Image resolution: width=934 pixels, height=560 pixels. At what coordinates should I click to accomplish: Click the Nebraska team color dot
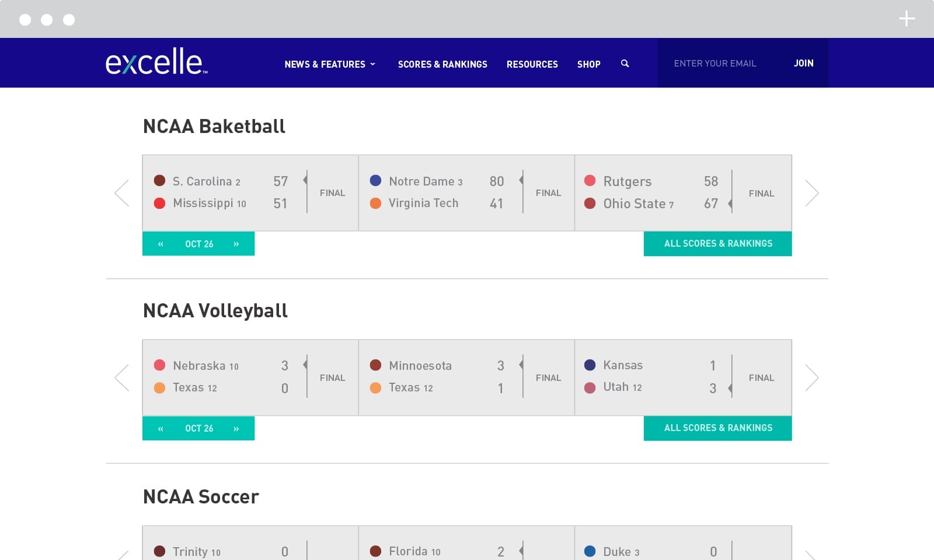[x=159, y=365]
